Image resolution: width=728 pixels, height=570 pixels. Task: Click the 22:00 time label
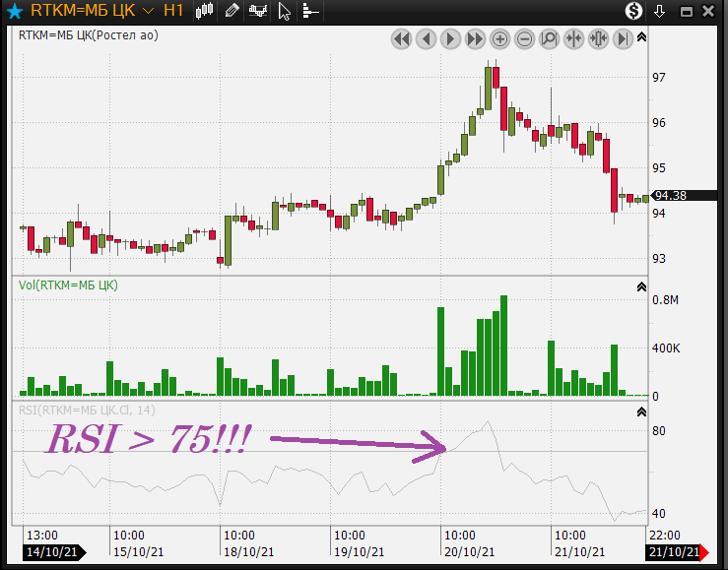point(664,536)
